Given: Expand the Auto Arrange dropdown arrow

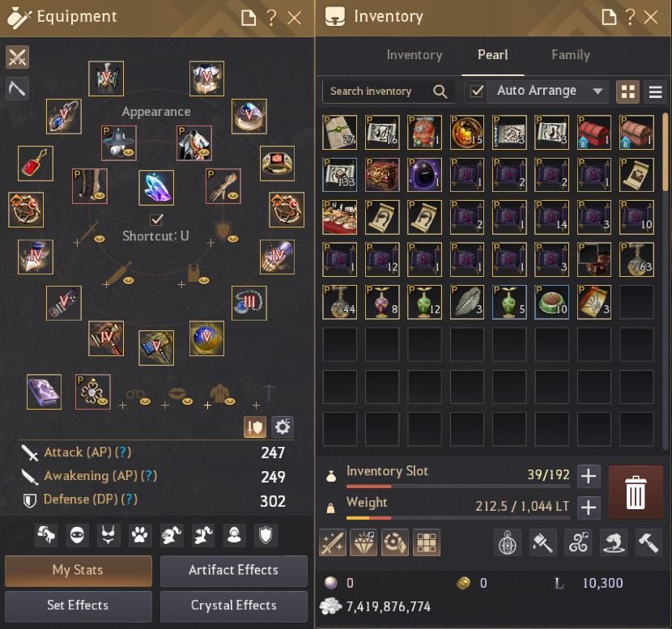Looking at the screenshot, I should tap(598, 91).
